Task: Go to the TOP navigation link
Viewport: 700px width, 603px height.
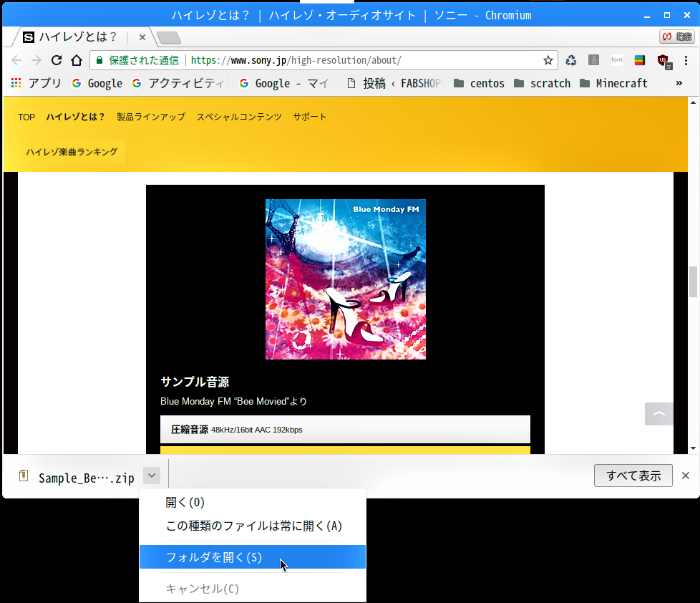Action: [26, 117]
